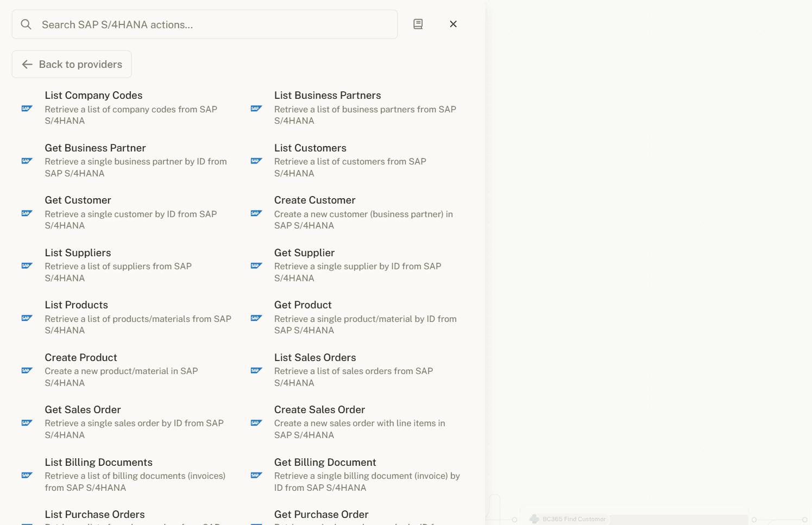Click the BC365 Find Customer node
The image size is (812, 525).
point(574,518)
